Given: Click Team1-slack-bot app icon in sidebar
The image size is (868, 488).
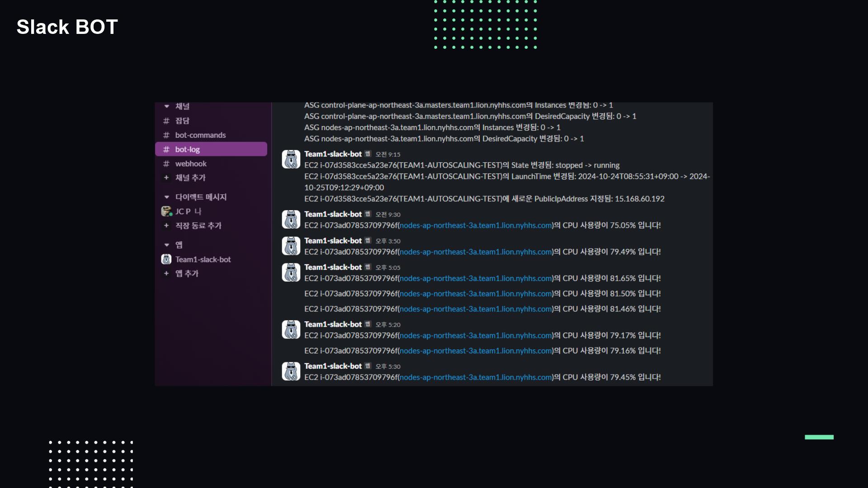Looking at the screenshot, I should 166,259.
